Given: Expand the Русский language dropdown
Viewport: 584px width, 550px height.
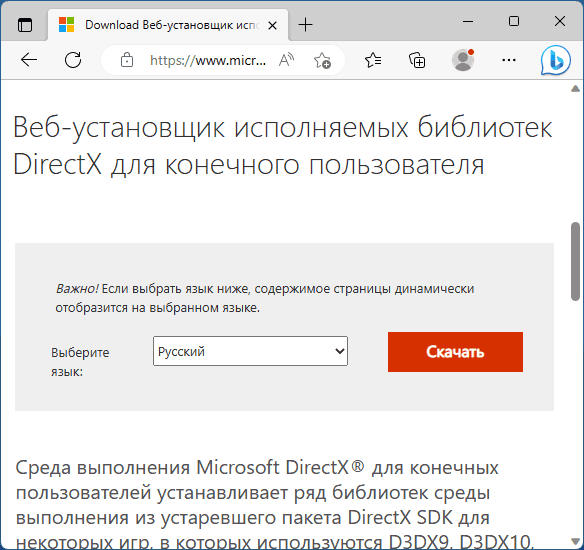Looking at the screenshot, I should coord(250,351).
